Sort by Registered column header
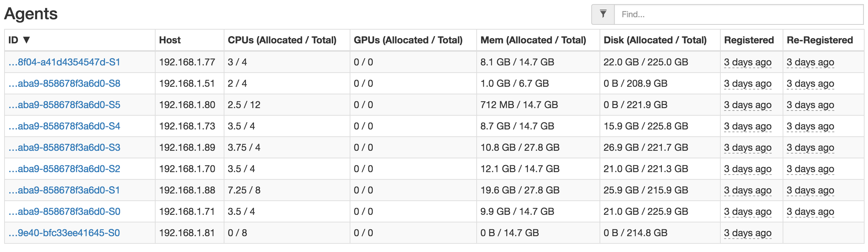 (x=749, y=40)
